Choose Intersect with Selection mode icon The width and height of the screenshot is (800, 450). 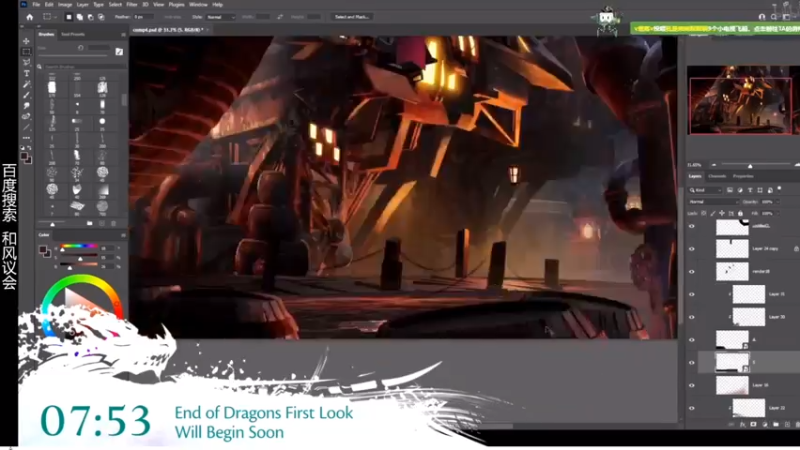coord(101,17)
